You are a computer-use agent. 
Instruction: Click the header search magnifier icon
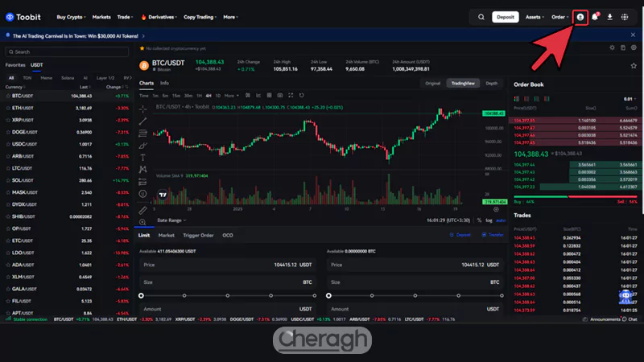481,16
